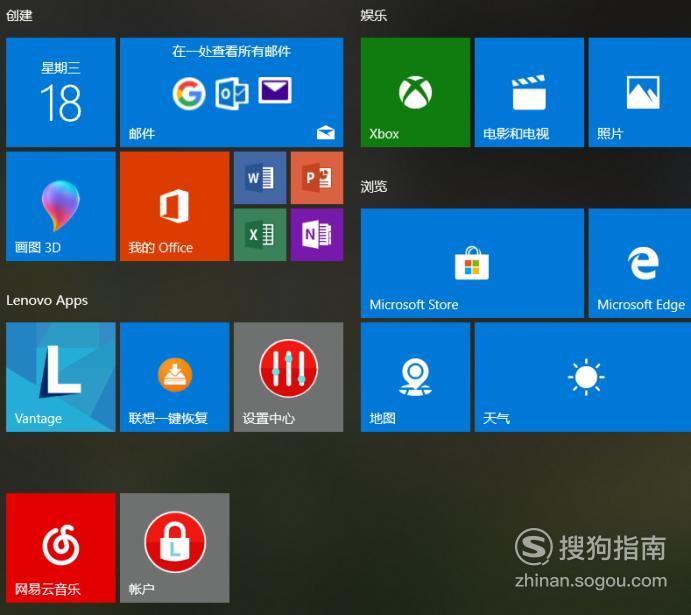Click the Lenovo Apps group header
The image size is (691, 615).
point(47,300)
